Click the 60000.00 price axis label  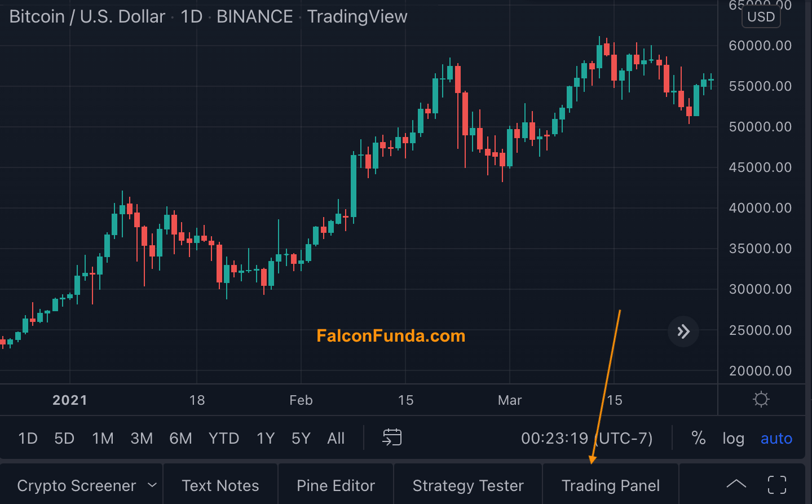coord(760,46)
